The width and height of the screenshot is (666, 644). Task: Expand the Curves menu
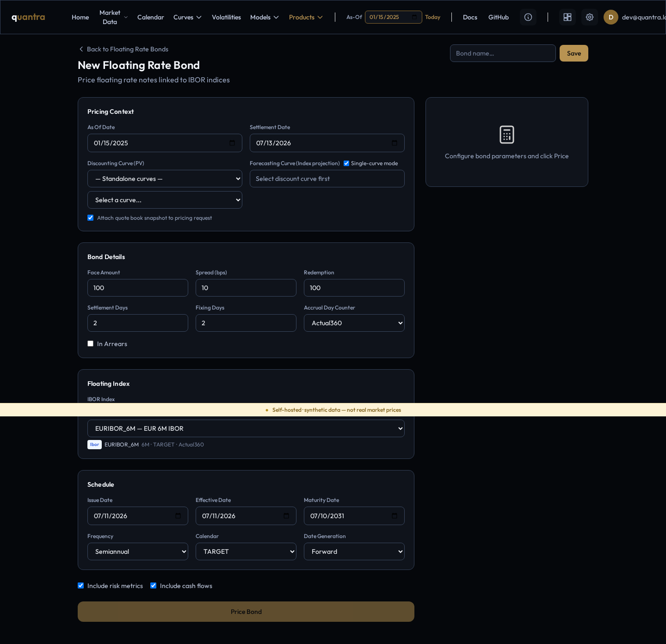(x=187, y=17)
